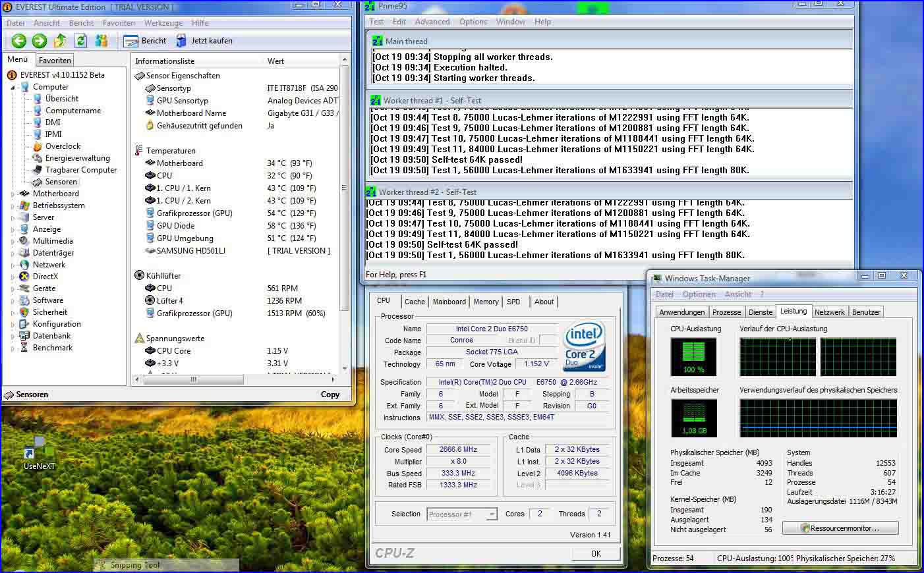The width and height of the screenshot is (924, 573).
Task: Click the EVEREST vertical scrollbar down arrow
Action: point(344,369)
